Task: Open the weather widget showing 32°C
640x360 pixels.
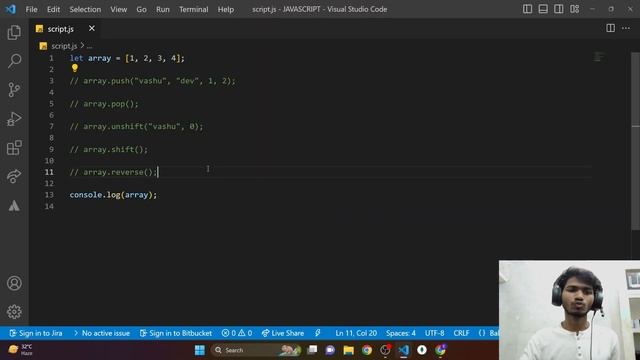Action: click(x=20, y=350)
